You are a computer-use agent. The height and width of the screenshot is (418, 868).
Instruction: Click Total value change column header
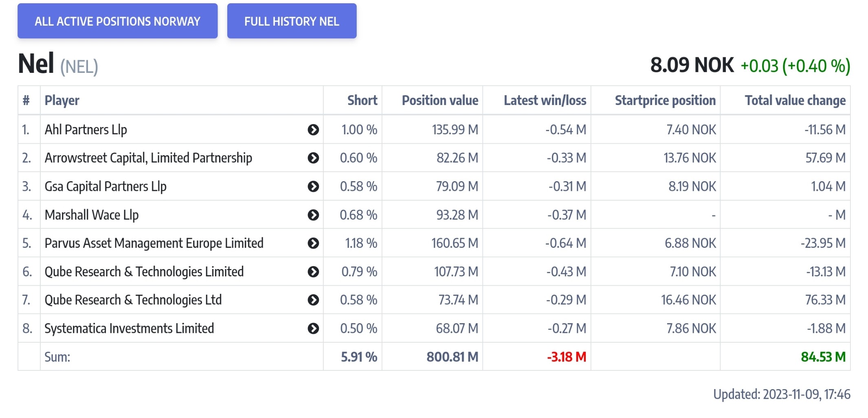click(795, 101)
